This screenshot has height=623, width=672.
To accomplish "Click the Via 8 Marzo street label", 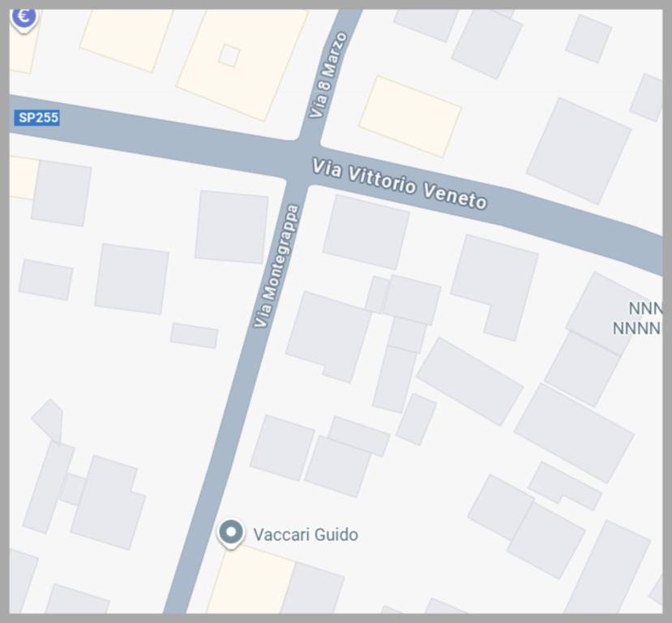I will click(327, 75).
